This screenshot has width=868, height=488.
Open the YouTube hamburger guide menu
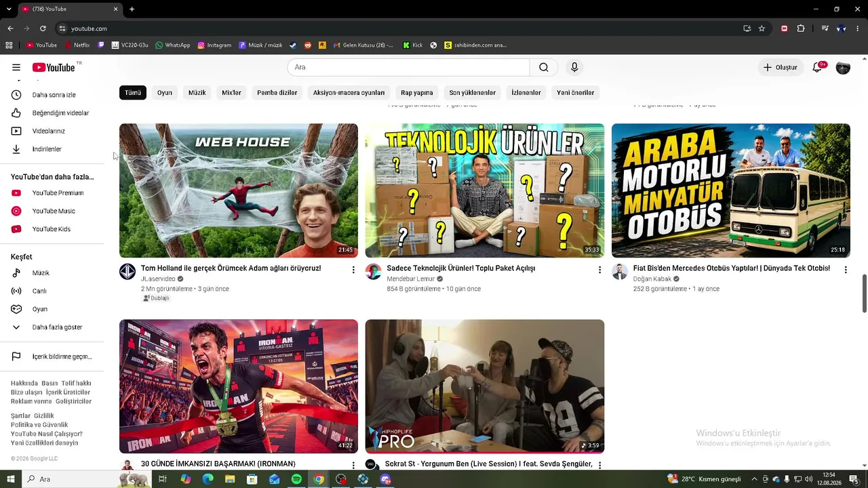tap(16, 67)
